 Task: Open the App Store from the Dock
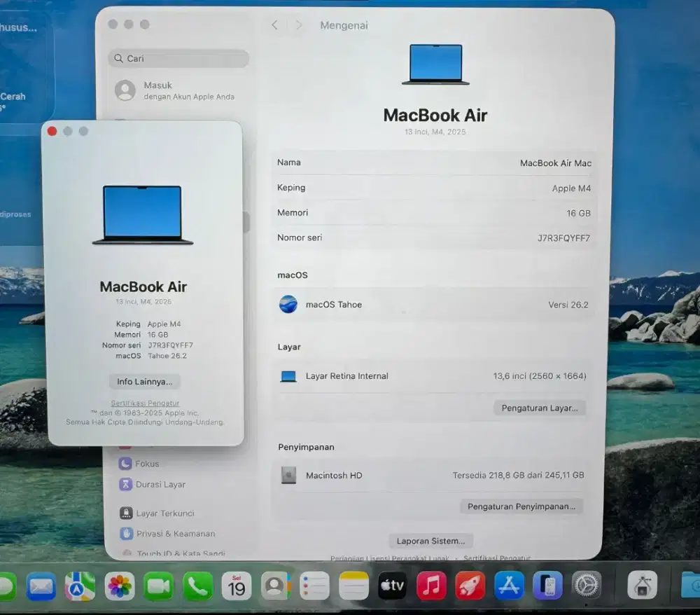pyautogui.click(x=509, y=586)
